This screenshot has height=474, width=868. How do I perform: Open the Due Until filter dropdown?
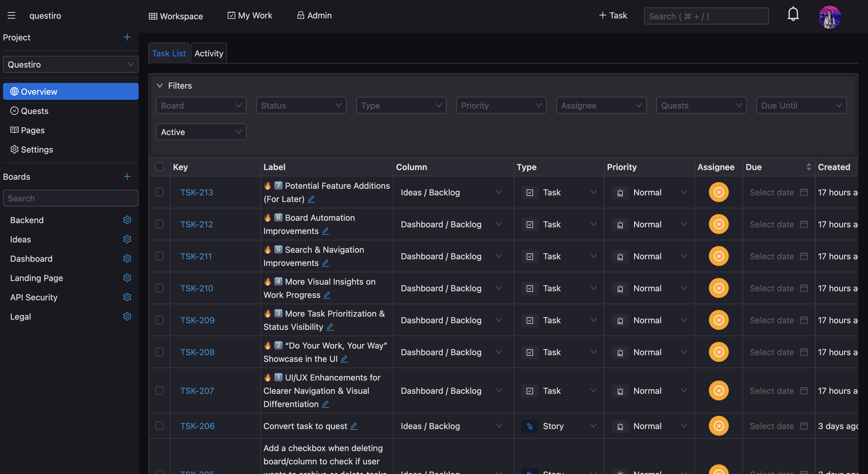(x=802, y=105)
